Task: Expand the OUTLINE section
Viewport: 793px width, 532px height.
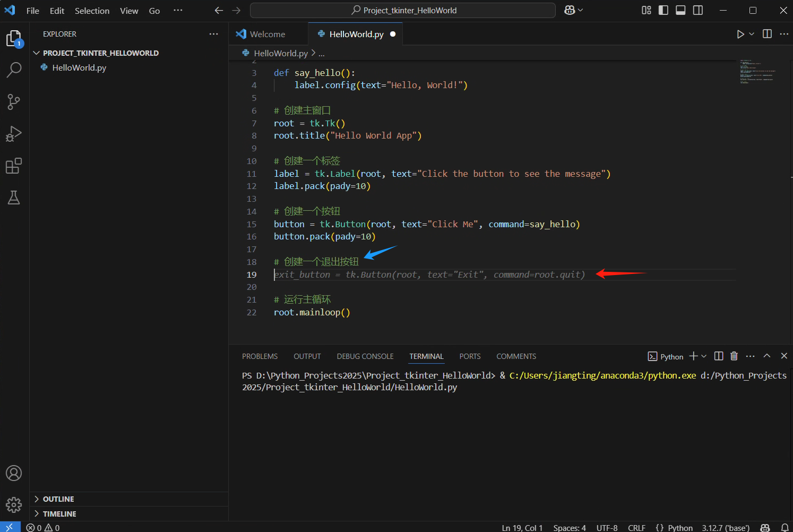Action: (x=58, y=499)
